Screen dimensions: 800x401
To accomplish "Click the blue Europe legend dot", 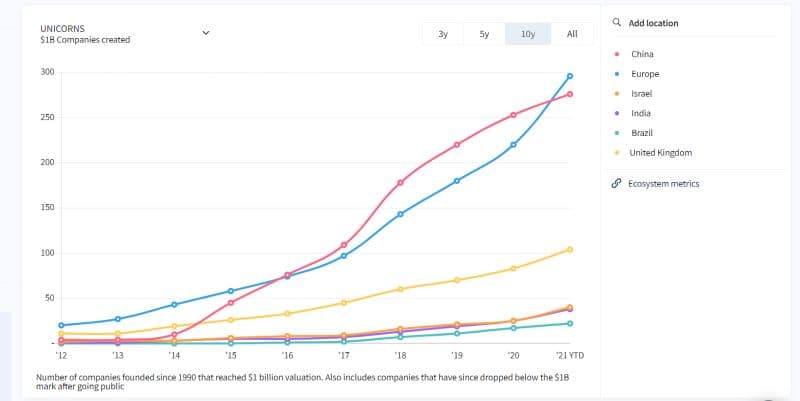I will point(617,74).
